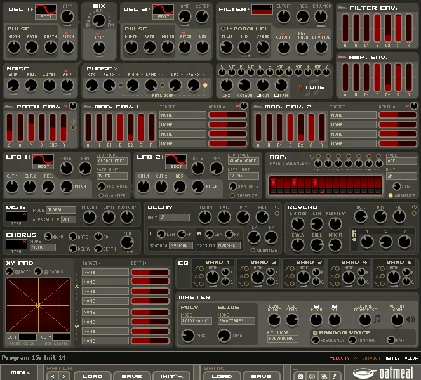The image size is (421, 380).
Task: Open the Chorus type dropdown
Action: (x=43, y=248)
